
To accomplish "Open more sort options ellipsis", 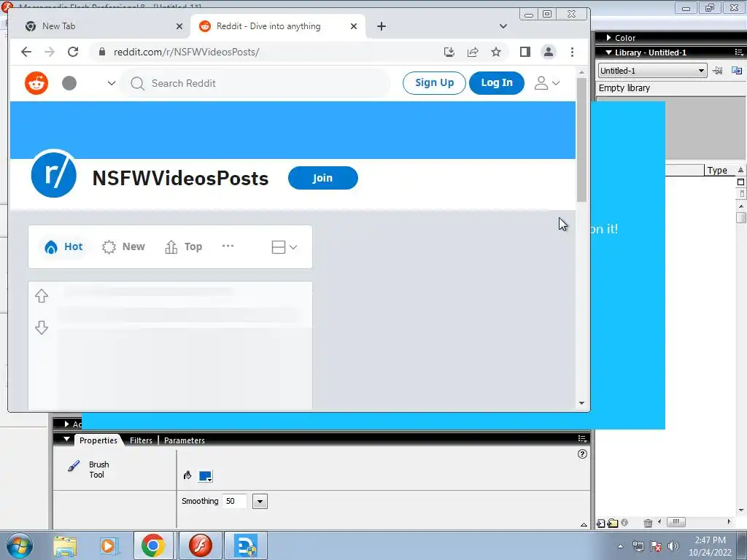I will tap(228, 246).
